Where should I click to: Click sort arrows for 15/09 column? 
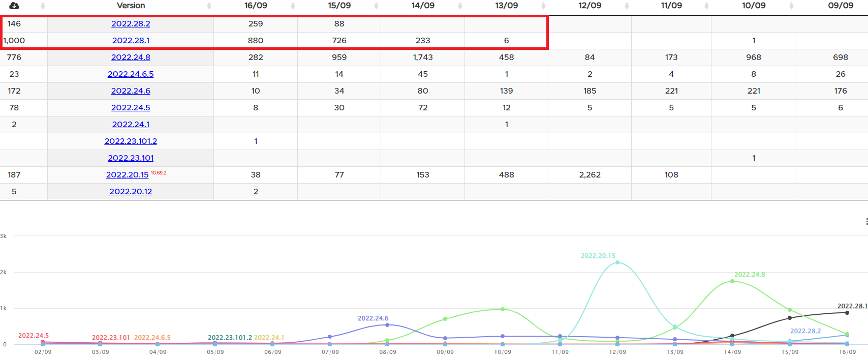(x=376, y=6)
